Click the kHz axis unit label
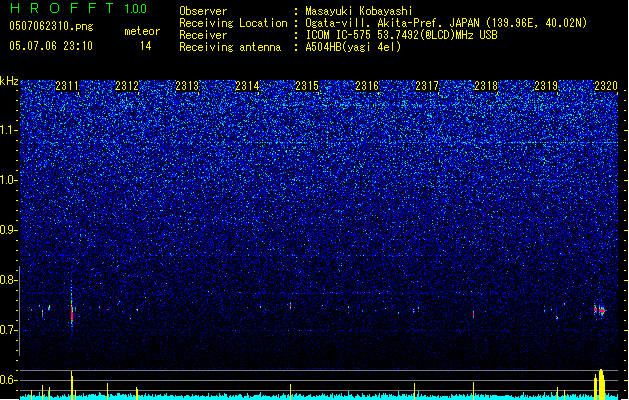Screen dimensions: 629x400 click(x=9, y=81)
